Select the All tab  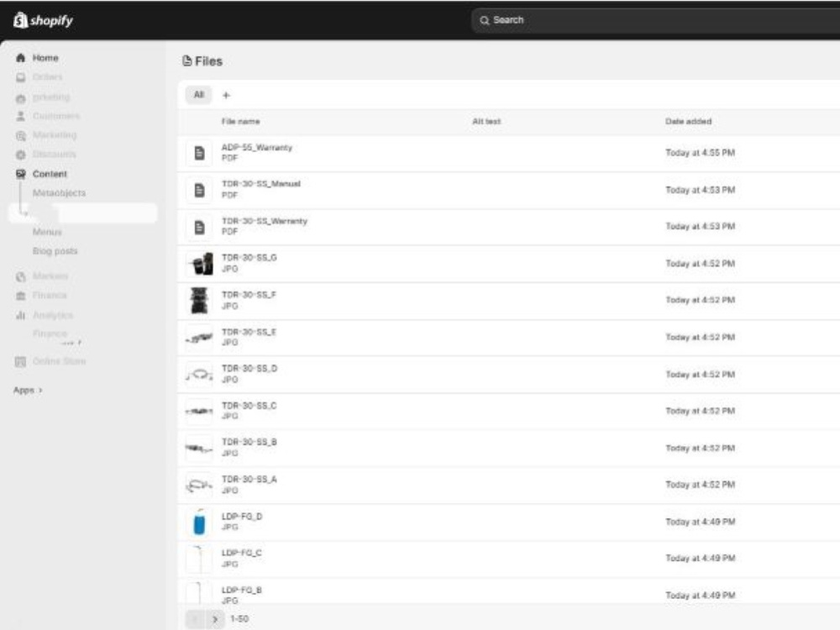199,95
